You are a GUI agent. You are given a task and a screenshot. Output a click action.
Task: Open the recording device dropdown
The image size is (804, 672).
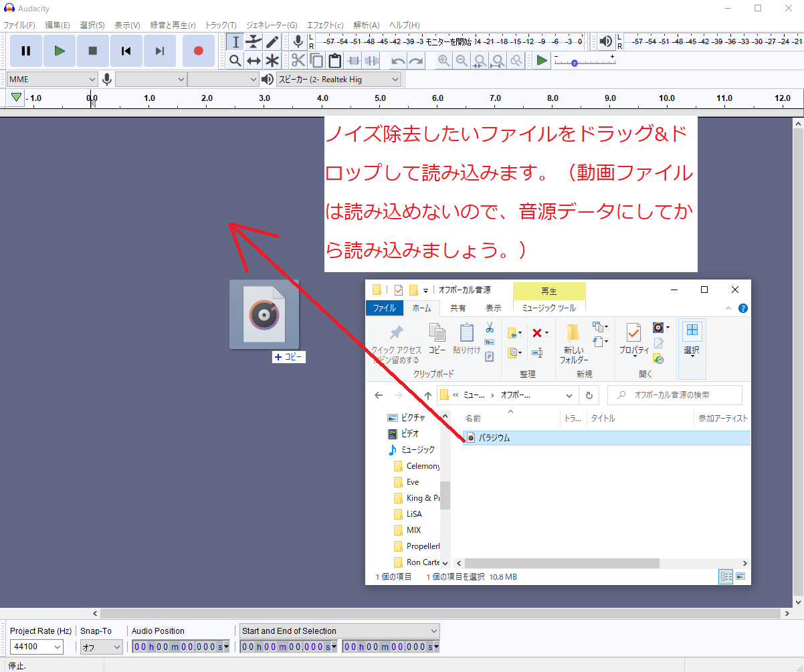[150, 80]
